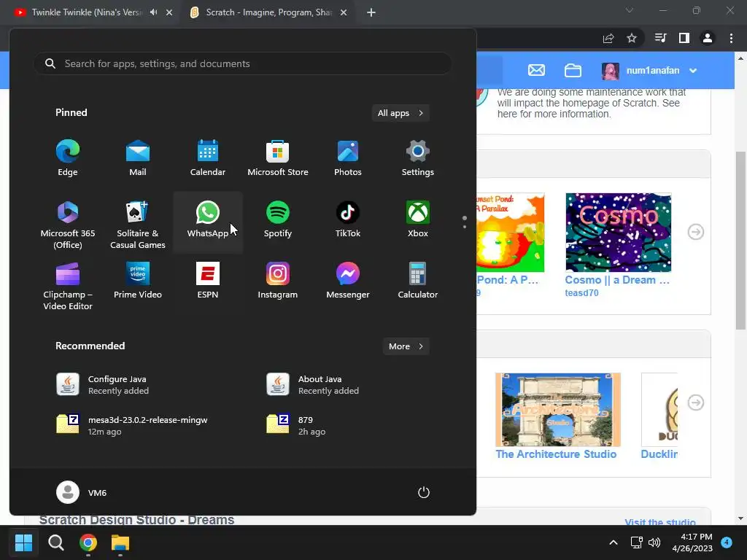Screen dimensions: 747x560
Task: Open The Architecture Studio link
Action: tap(556, 454)
